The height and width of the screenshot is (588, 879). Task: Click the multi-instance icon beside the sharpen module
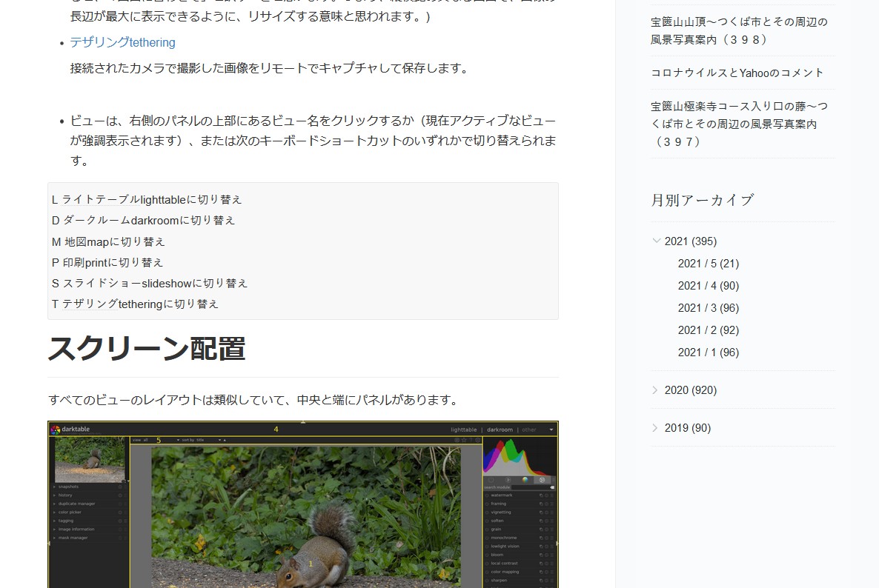pos(541,581)
